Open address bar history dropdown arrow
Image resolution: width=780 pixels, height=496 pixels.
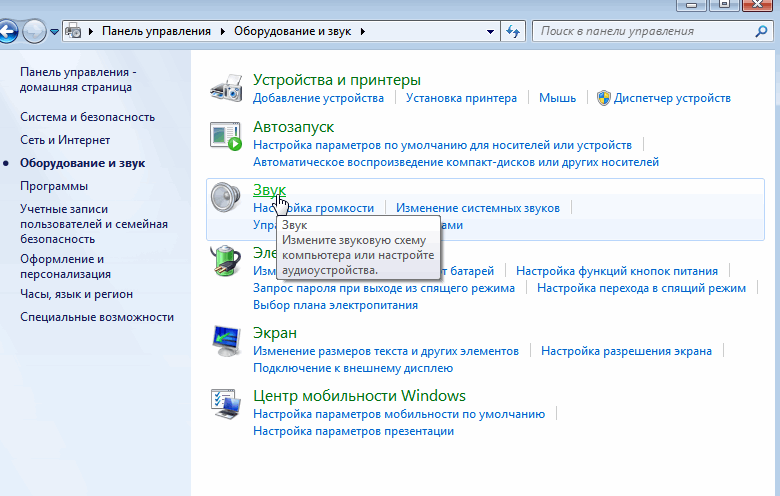[490, 31]
